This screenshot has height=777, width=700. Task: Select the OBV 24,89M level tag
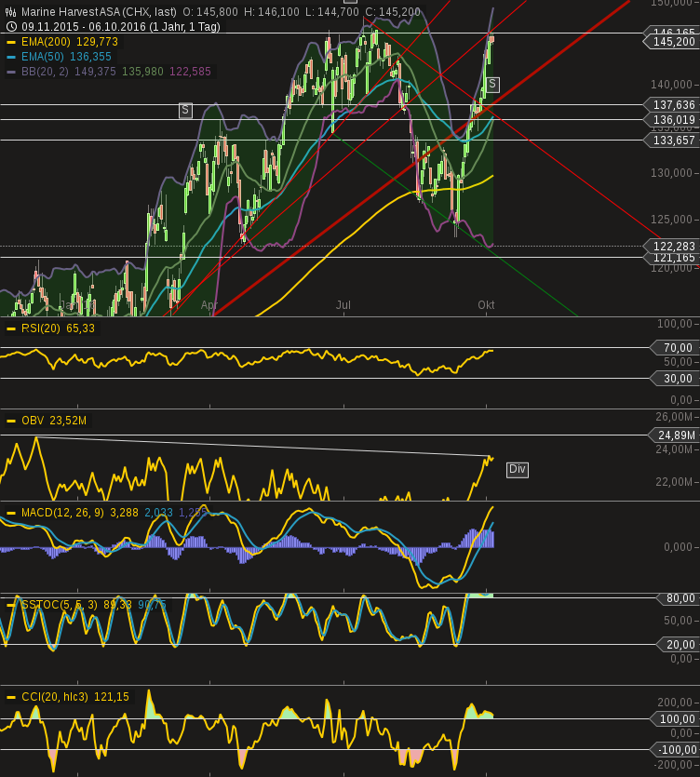pos(674,435)
